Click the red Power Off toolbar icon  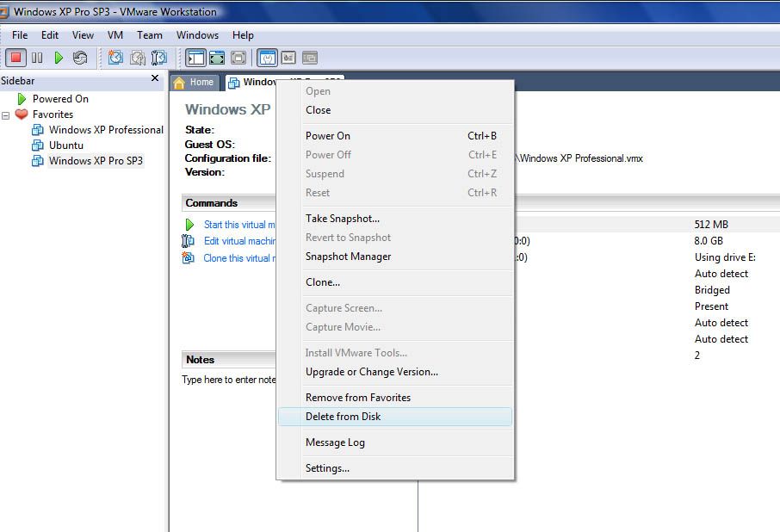coord(15,58)
